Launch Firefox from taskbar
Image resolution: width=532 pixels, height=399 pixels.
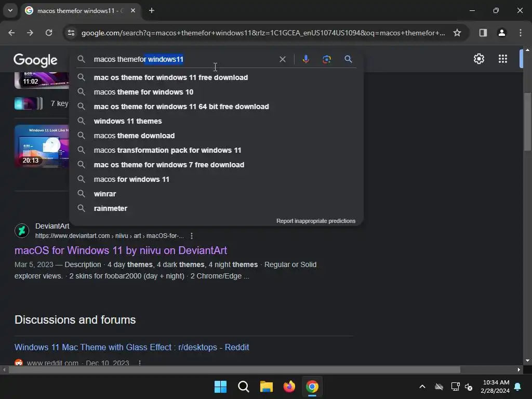tap(289, 387)
